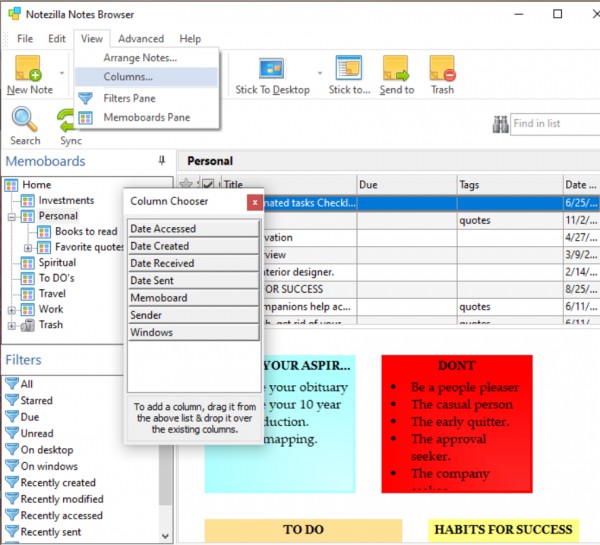Click the Stick to... window icon
600x545 pixels.
349,68
